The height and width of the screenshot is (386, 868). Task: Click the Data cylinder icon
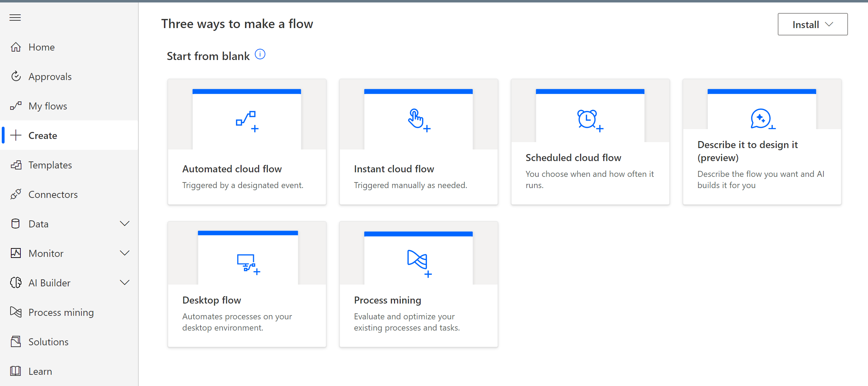(16, 224)
